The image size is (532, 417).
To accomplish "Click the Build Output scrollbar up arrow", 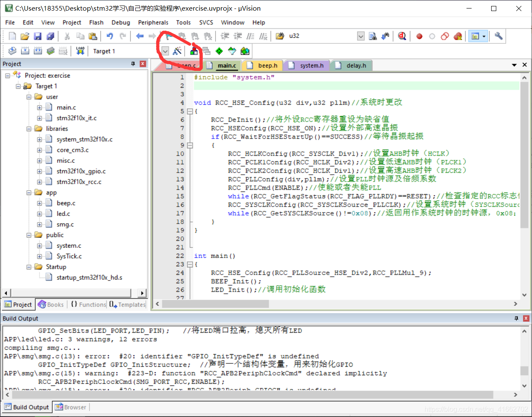I will click(x=525, y=332).
